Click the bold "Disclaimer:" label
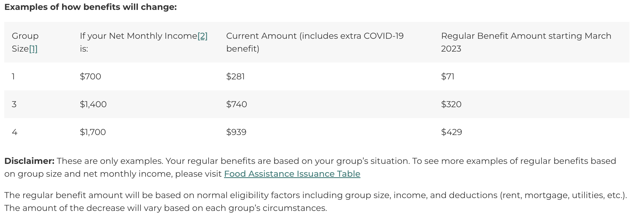The image size is (644, 216). coord(29,161)
